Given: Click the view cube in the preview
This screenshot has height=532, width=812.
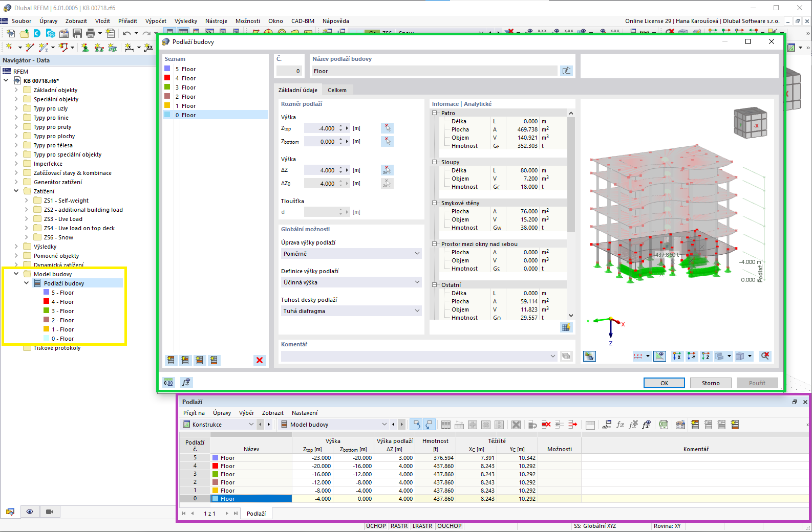Looking at the screenshot, I should point(750,122).
